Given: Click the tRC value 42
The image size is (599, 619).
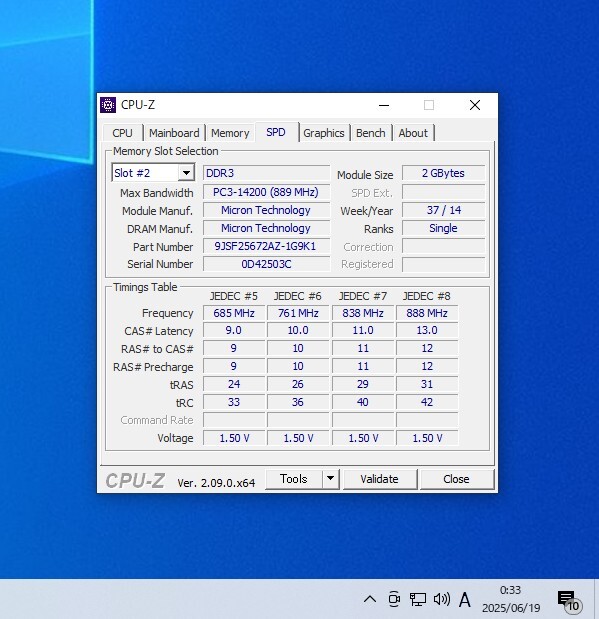Looking at the screenshot, I should (x=427, y=402).
